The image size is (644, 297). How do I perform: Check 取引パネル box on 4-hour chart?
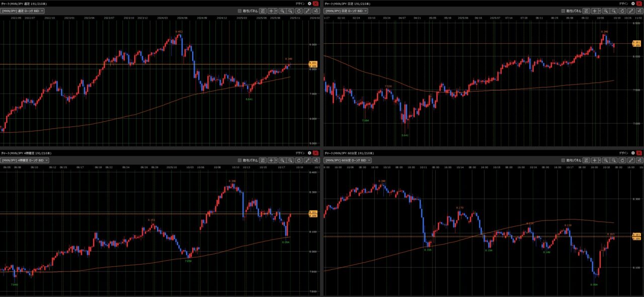[x=240, y=160]
